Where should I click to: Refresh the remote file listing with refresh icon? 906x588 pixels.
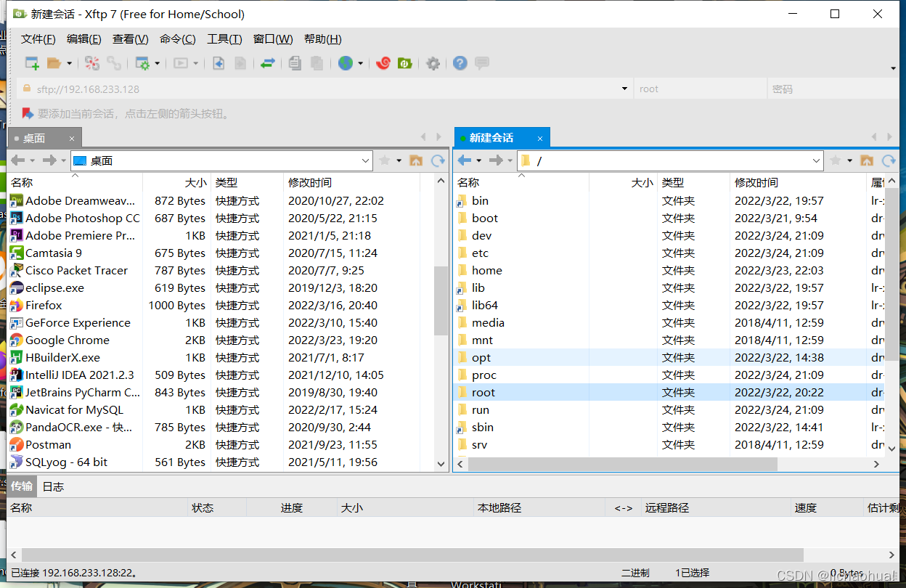tap(889, 160)
